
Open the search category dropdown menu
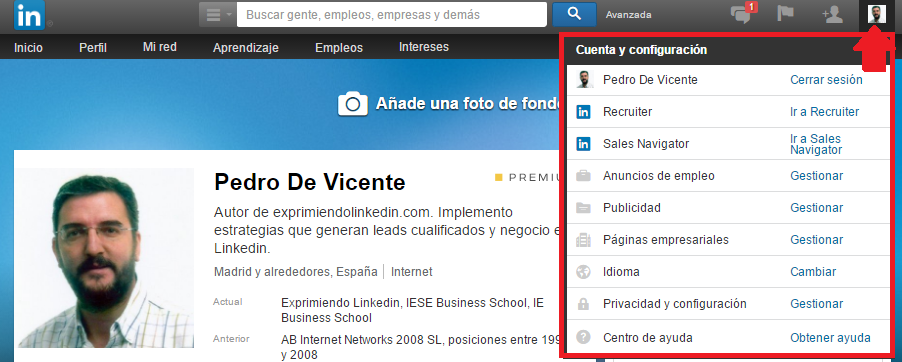pyautogui.click(x=218, y=15)
